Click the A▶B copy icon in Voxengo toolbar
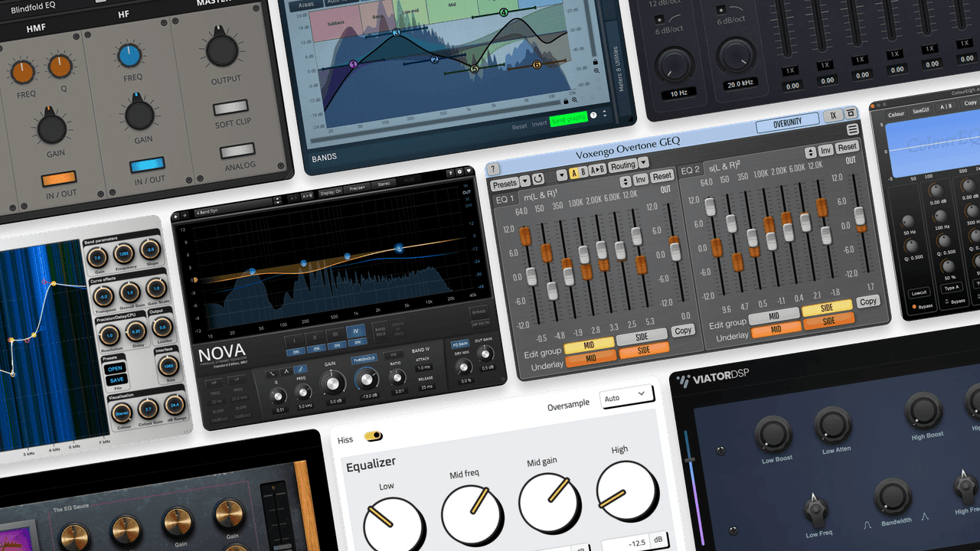Viewport: 980px width, 551px height. (596, 169)
